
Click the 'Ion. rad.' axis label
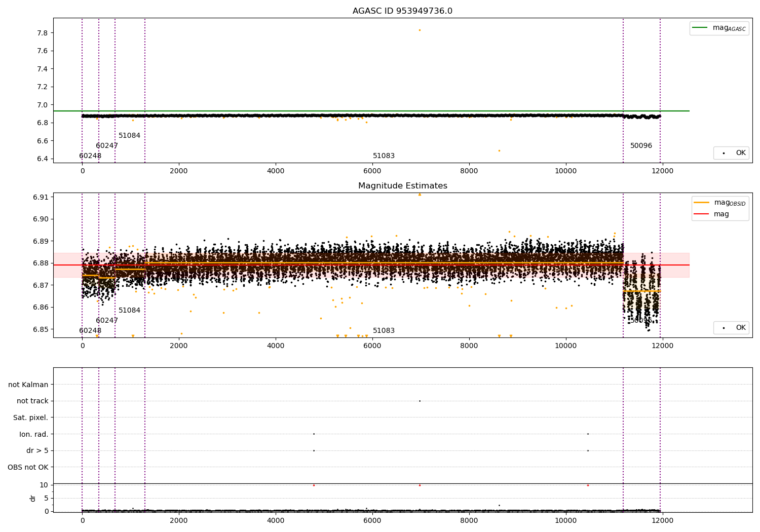34,434
